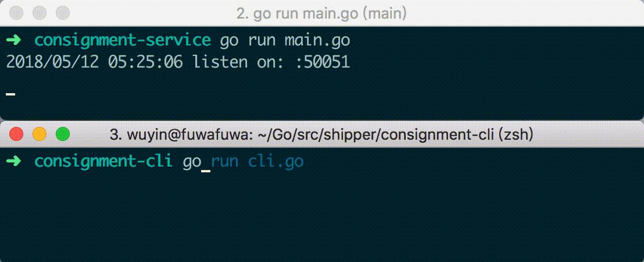Viewport: 644px width, 262px height.
Task: Click the inactive gray zoom button of top window
Action: pyautogui.click(x=62, y=13)
